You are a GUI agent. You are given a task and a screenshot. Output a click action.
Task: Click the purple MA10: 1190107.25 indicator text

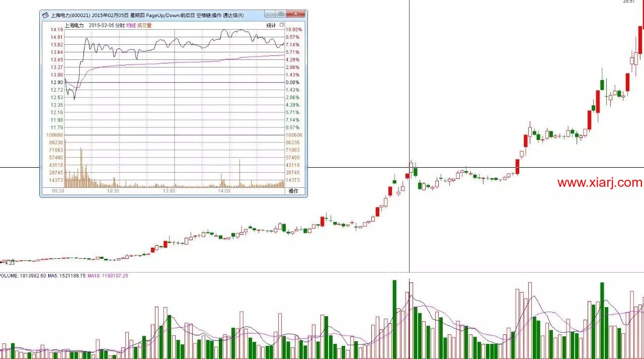pos(108,276)
